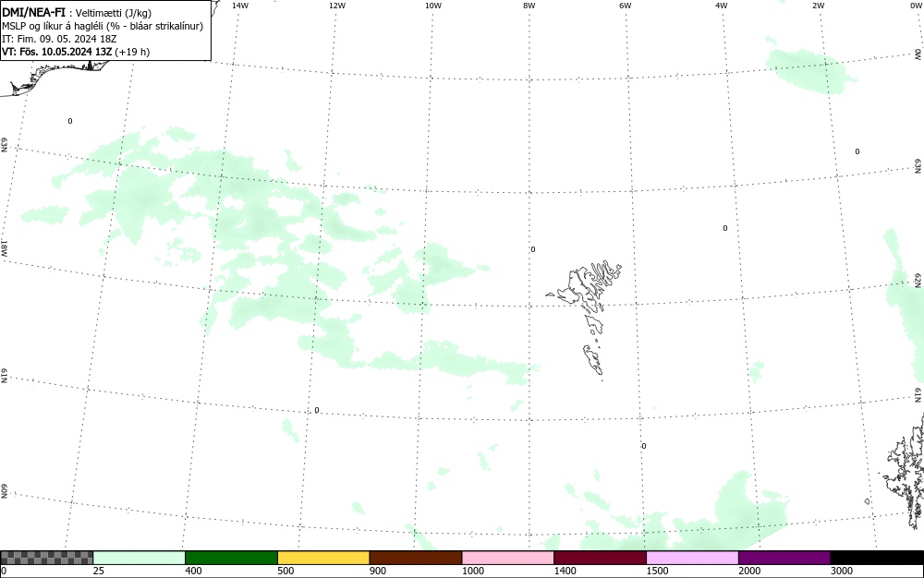This screenshot has width=924, height=578.
Task: Click the legend value 500
Action: click(x=286, y=571)
